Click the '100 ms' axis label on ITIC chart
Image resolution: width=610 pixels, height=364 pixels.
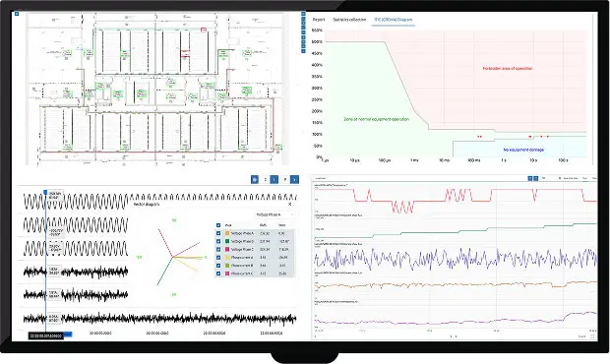[473, 160]
